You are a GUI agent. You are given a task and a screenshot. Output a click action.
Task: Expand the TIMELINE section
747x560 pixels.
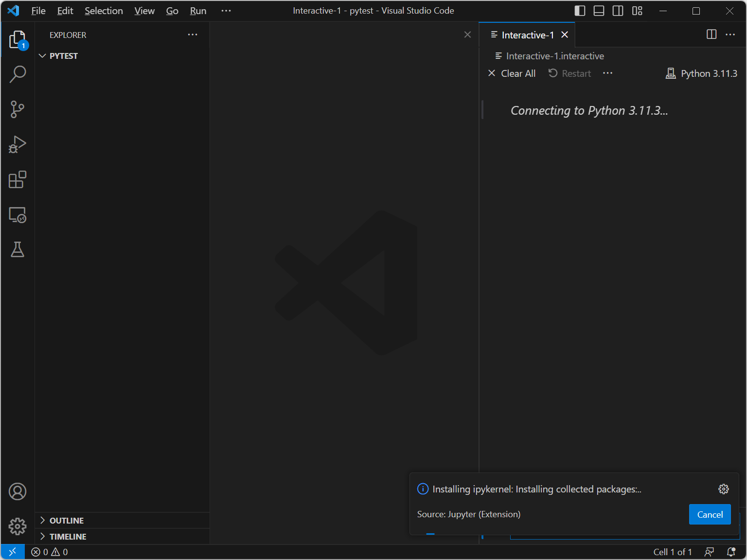coord(68,537)
